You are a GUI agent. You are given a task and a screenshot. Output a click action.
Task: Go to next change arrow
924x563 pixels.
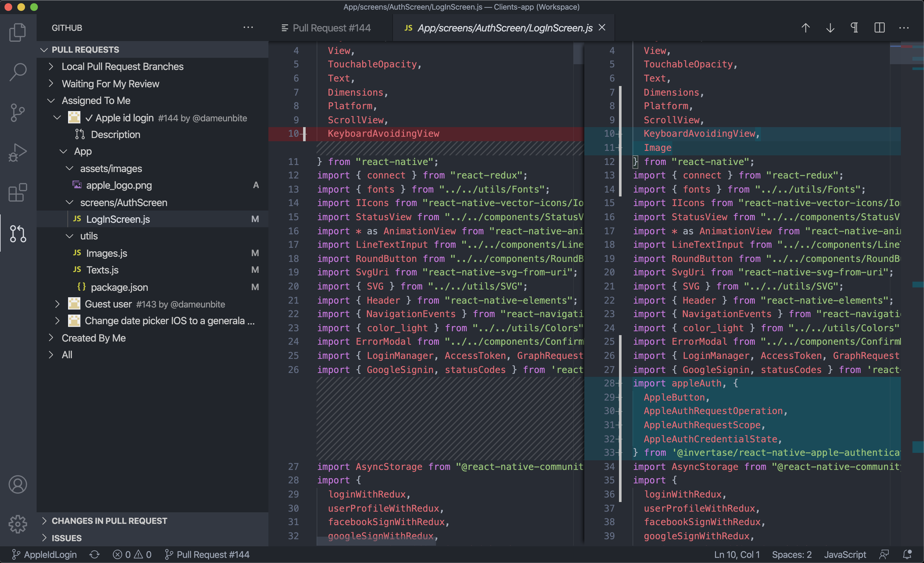[830, 28]
